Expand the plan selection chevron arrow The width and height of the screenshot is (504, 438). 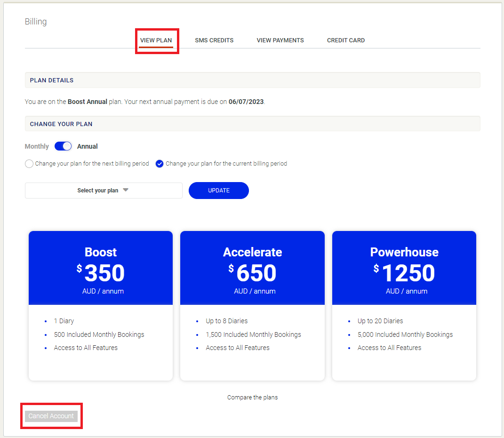pos(125,190)
